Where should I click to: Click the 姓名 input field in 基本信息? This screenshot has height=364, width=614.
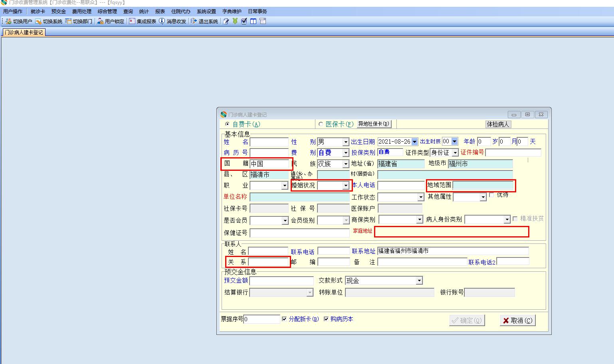coord(269,142)
